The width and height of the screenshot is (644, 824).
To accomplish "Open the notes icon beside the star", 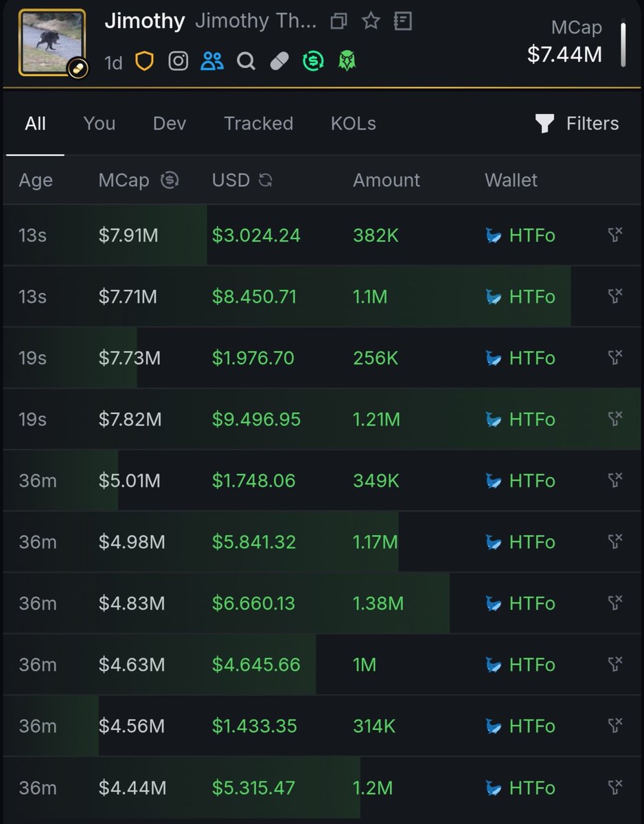I will pos(403,21).
